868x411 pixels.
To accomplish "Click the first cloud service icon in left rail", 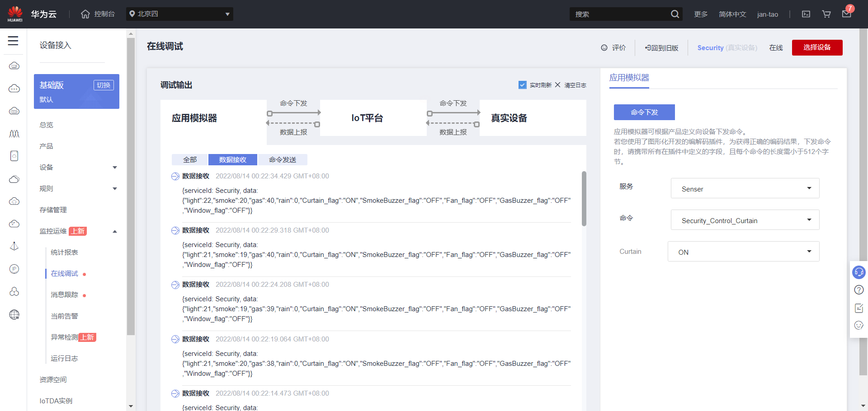I will (x=14, y=66).
